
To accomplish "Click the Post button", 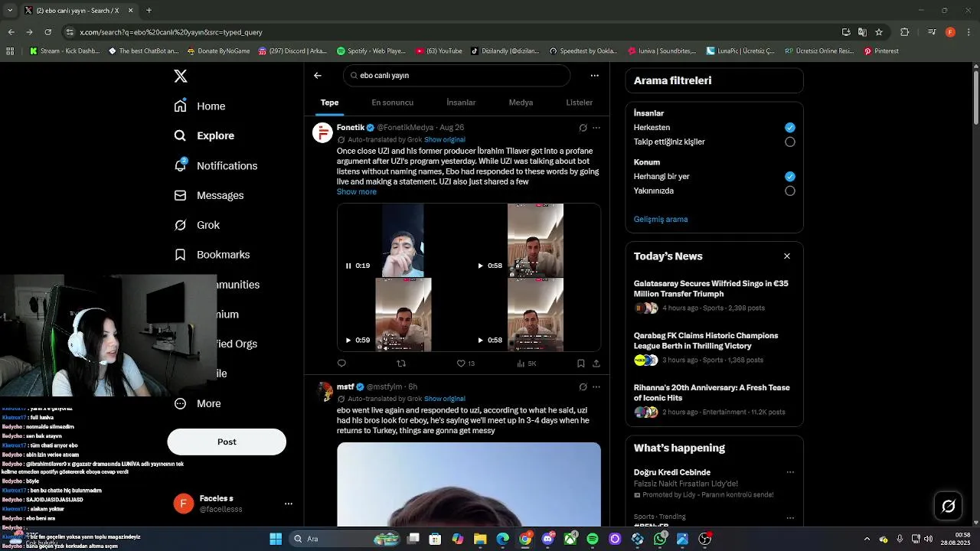I will 227,442.
